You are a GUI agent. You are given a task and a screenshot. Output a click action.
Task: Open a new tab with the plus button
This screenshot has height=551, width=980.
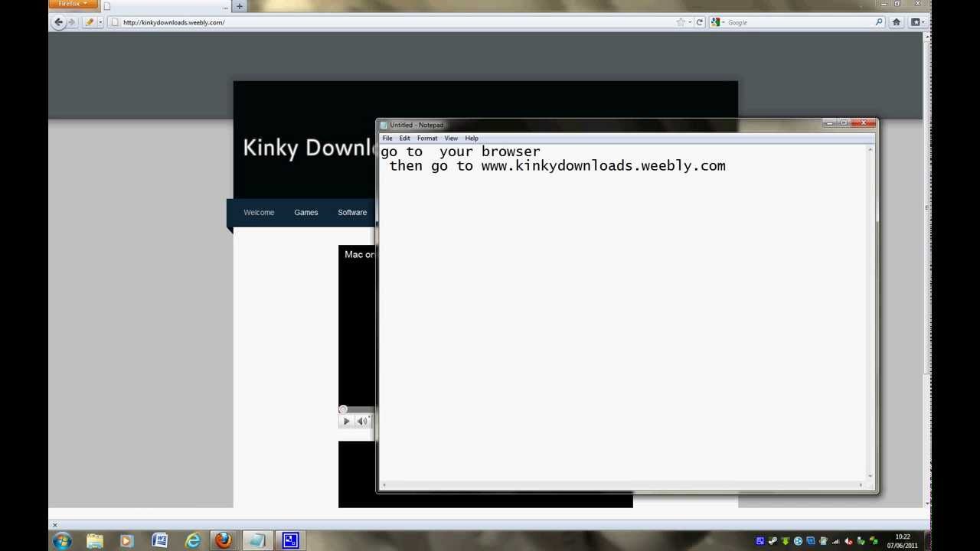point(240,6)
